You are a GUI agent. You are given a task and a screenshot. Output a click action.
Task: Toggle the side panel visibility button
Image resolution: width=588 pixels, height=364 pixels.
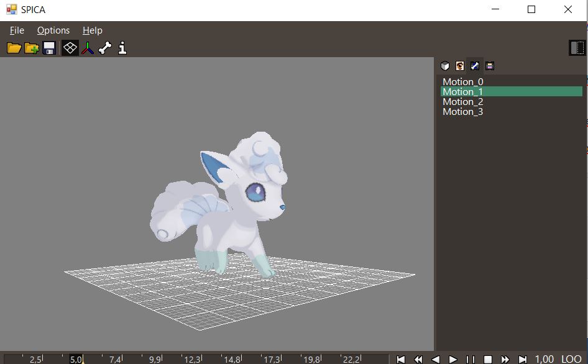point(577,48)
